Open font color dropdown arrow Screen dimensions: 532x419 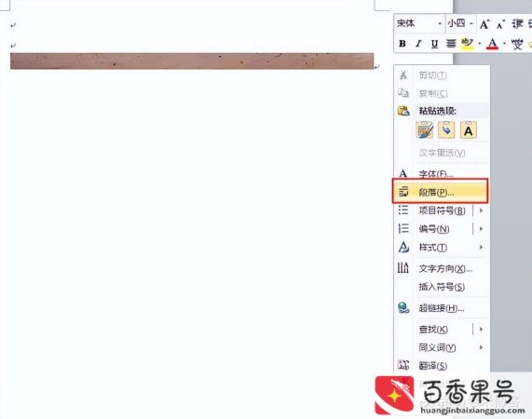(505, 44)
